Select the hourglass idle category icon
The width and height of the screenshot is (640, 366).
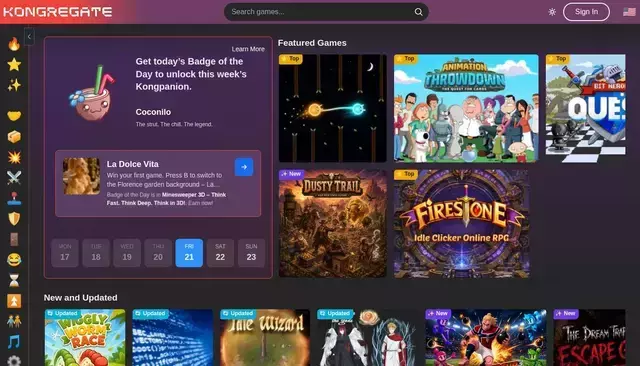[x=14, y=280]
